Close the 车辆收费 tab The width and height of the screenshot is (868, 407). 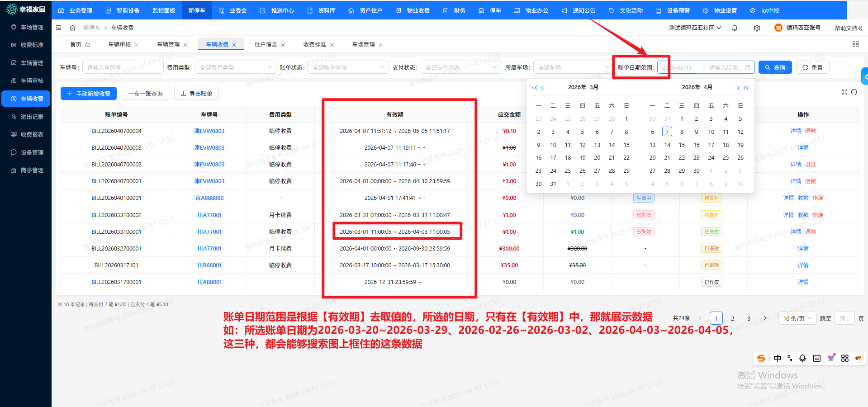click(x=234, y=45)
